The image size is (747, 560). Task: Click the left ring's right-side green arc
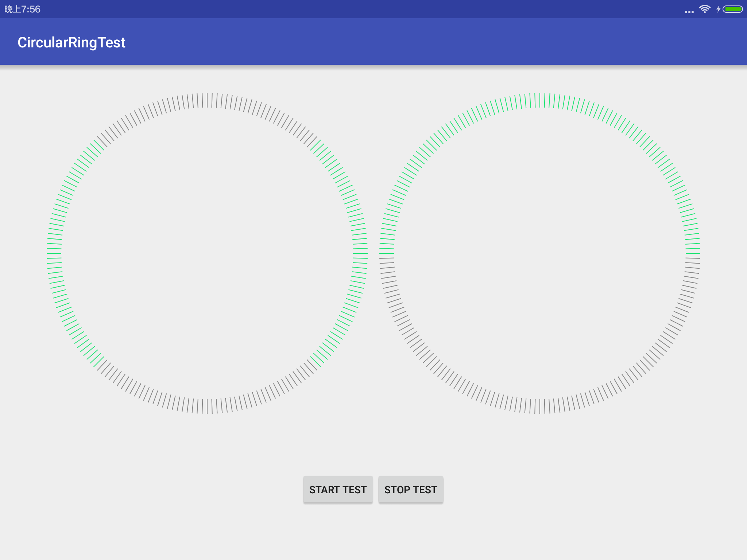point(360,253)
